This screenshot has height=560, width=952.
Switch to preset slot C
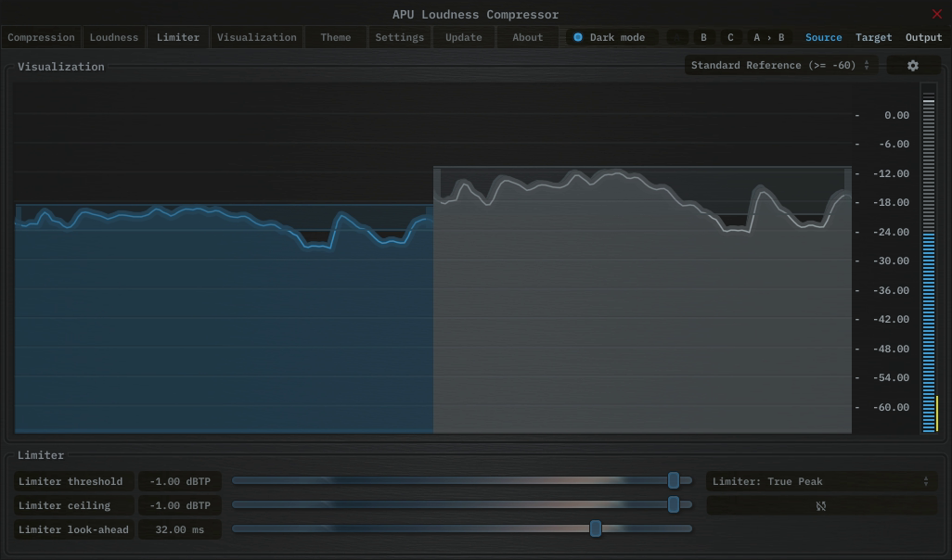click(730, 37)
